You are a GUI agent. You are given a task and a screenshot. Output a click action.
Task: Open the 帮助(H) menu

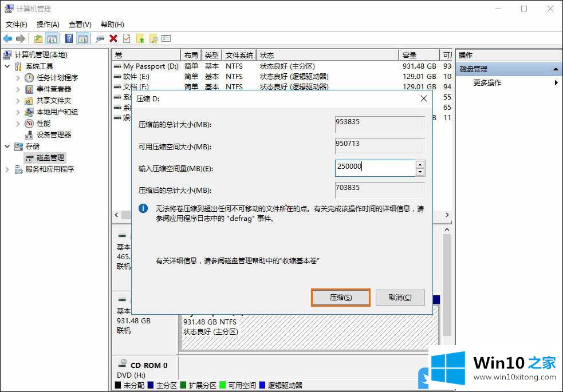112,25
